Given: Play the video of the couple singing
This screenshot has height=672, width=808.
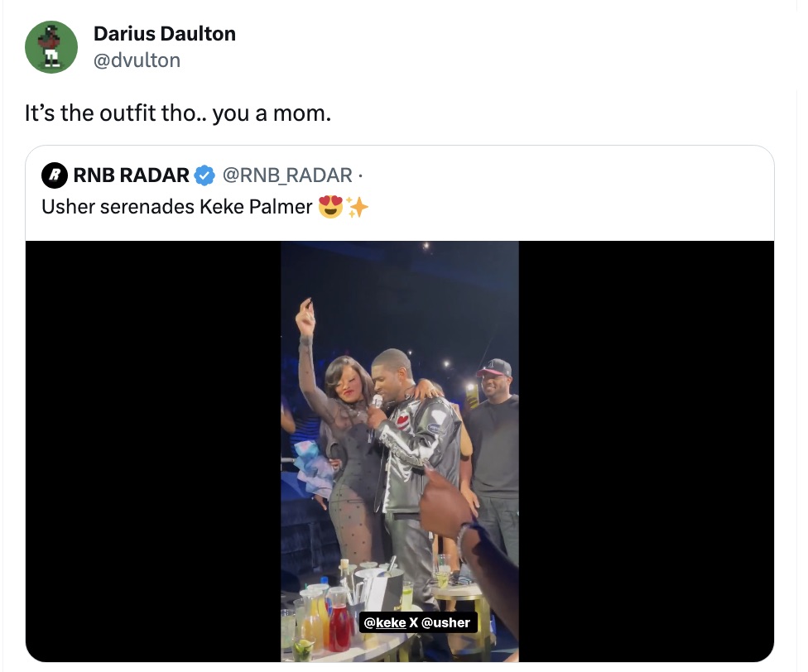Looking at the screenshot, I should pos(399,451).
